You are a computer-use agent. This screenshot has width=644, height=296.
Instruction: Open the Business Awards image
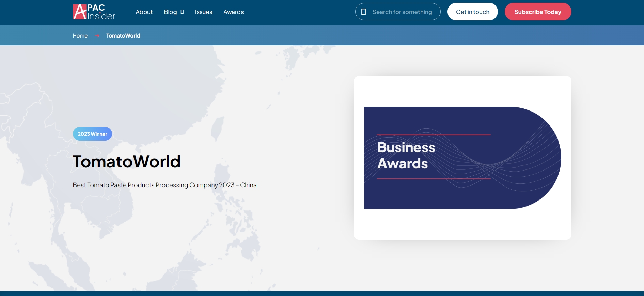462,158
